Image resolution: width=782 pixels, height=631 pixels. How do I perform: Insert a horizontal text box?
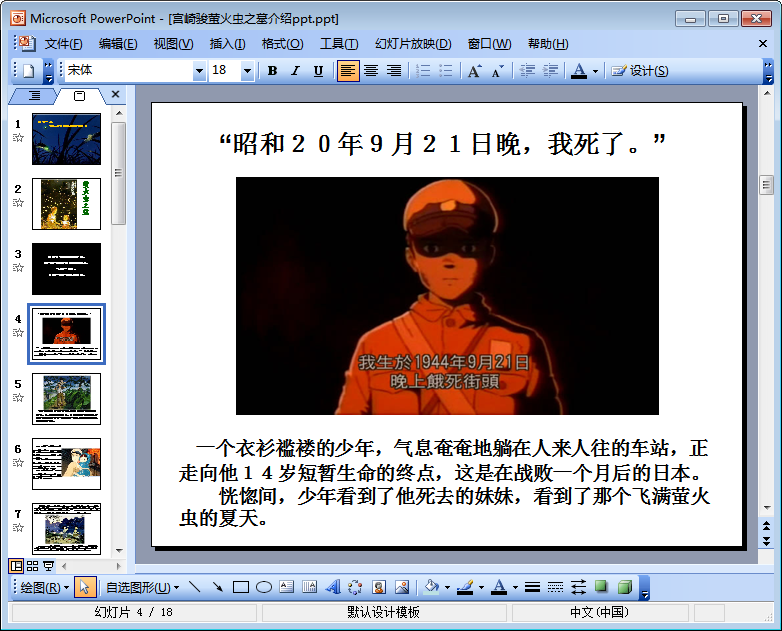[x=287, y=587]
